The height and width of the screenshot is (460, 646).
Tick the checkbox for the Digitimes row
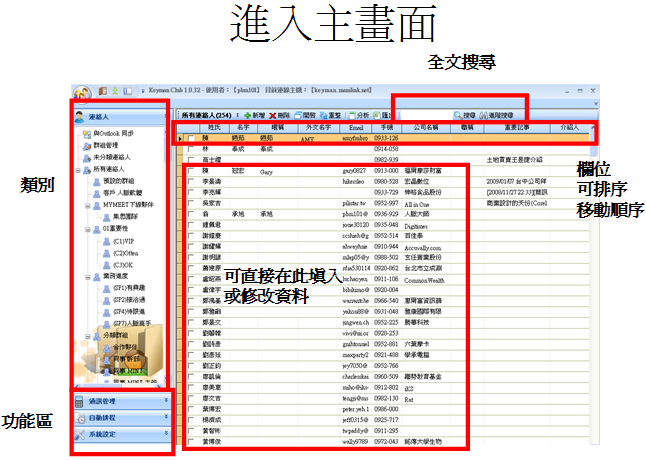click(191, 225)
